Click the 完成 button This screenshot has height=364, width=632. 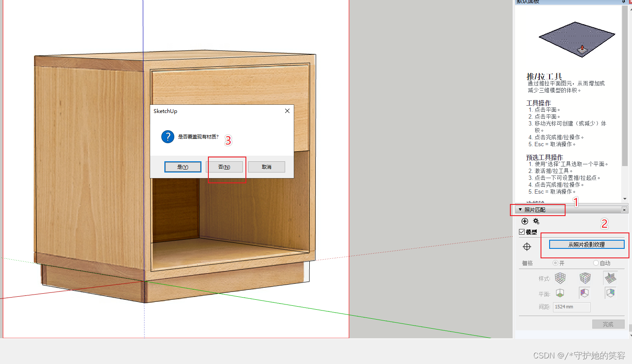click(608, 324)
